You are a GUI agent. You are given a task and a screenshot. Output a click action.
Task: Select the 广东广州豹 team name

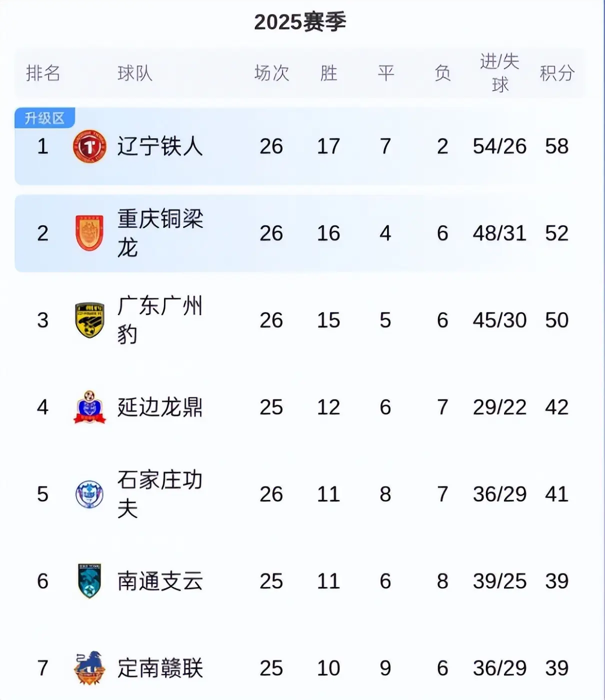click(x=160, y=320)
